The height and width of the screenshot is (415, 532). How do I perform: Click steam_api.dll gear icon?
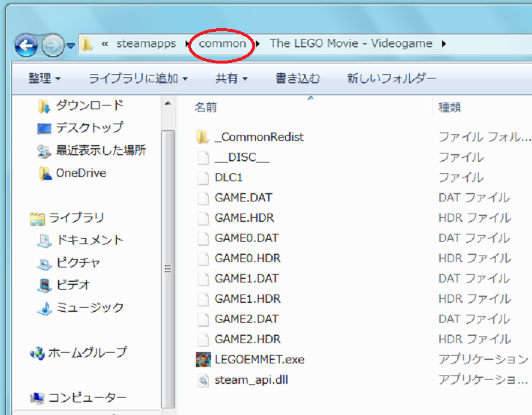point(203,380)
